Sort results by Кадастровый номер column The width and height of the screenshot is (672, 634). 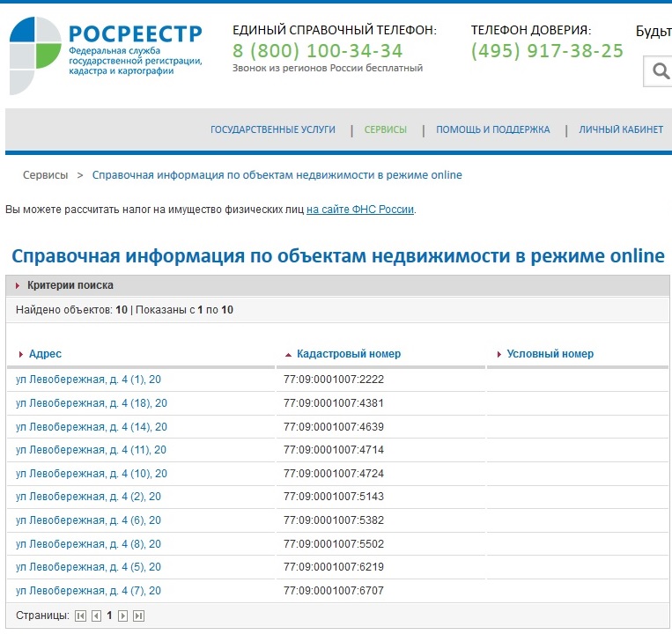[348, 354]
